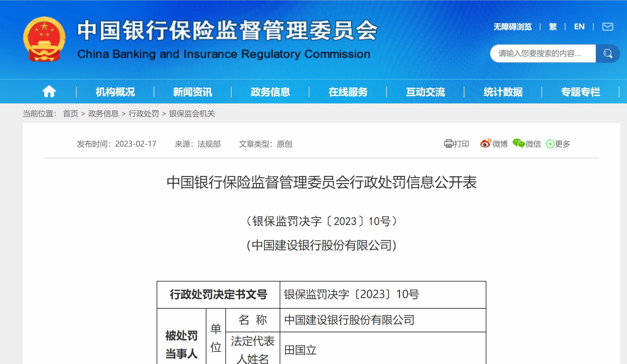
Task: Click subtitle （银保监罚决字〔2023〕10号）
Action: pos(322,221)
